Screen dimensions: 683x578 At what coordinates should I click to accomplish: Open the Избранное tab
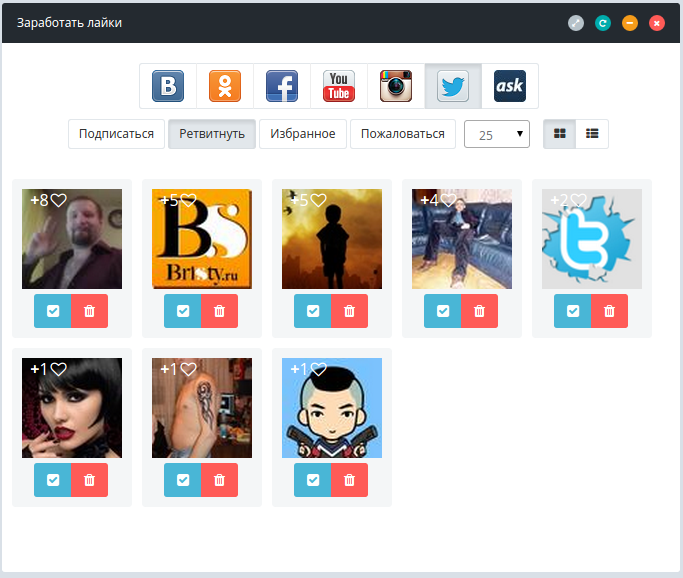point(303,134)
